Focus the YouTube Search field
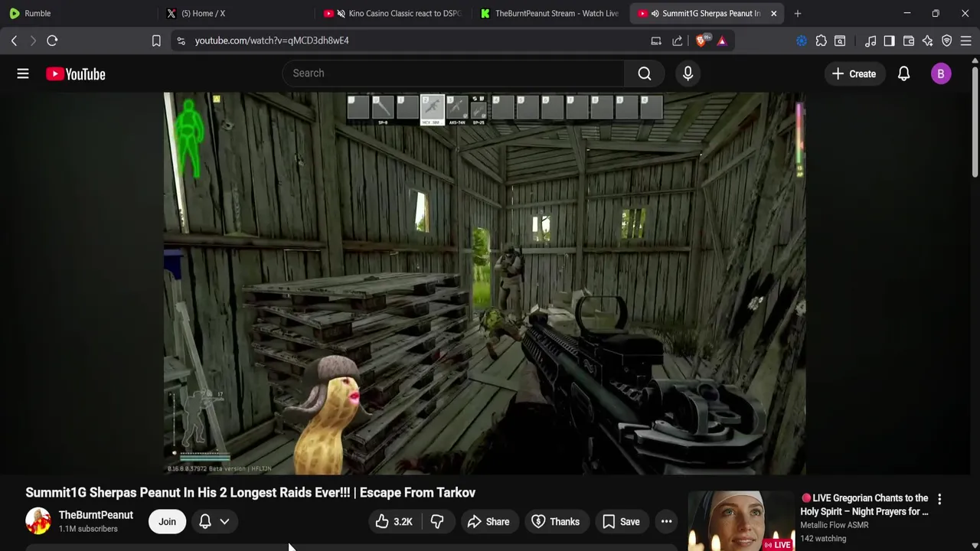 [x=453, y=73]
